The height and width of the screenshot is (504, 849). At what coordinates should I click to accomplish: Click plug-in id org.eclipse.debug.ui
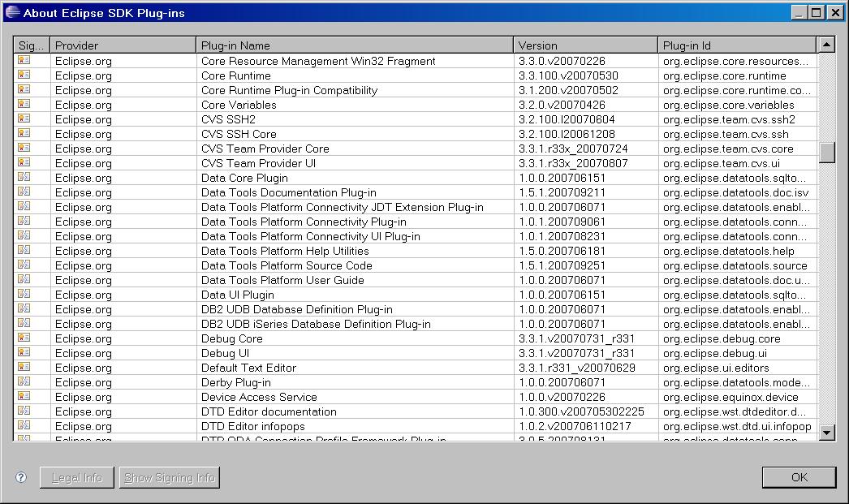[715, 354]
